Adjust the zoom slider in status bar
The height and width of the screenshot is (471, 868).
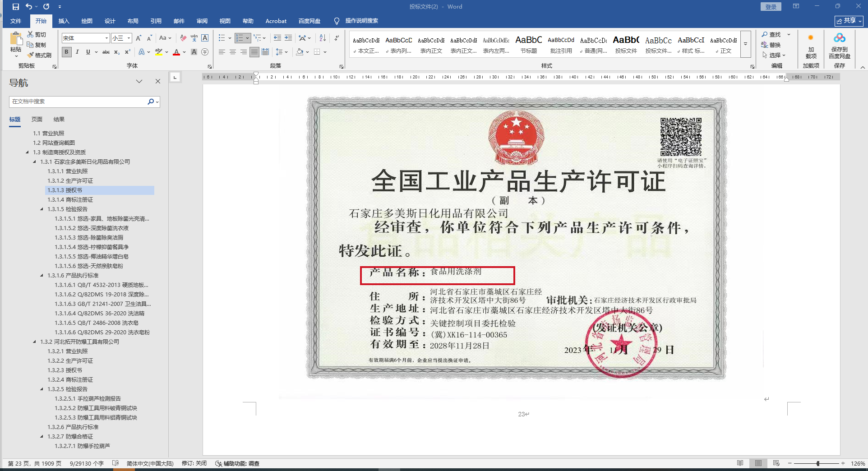(x=817, y=463)
